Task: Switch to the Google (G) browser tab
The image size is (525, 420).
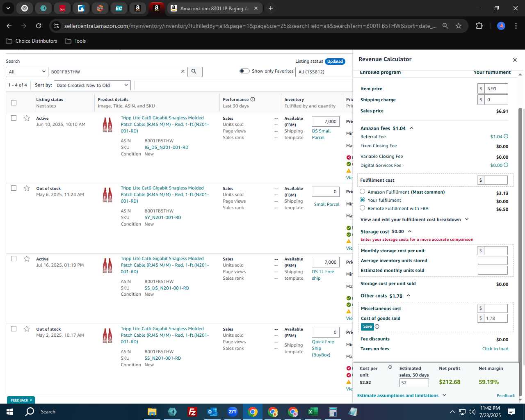Action: [x=81, y=8]
